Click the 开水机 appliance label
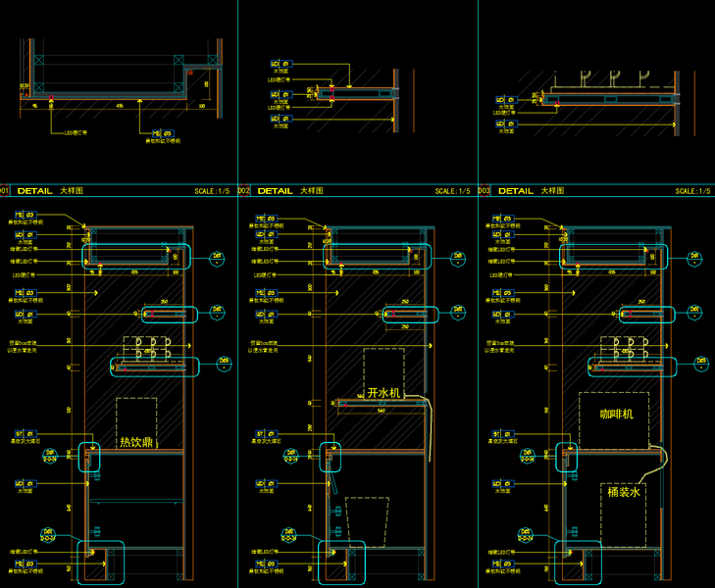The width and height of the screenshot is (715, 588). [x=383, y=393]
